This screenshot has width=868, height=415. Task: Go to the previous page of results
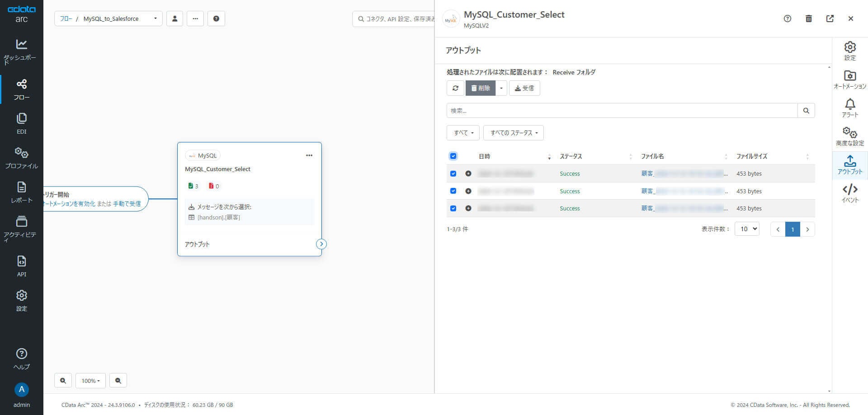pyautogui.click(x=778, y=229)
